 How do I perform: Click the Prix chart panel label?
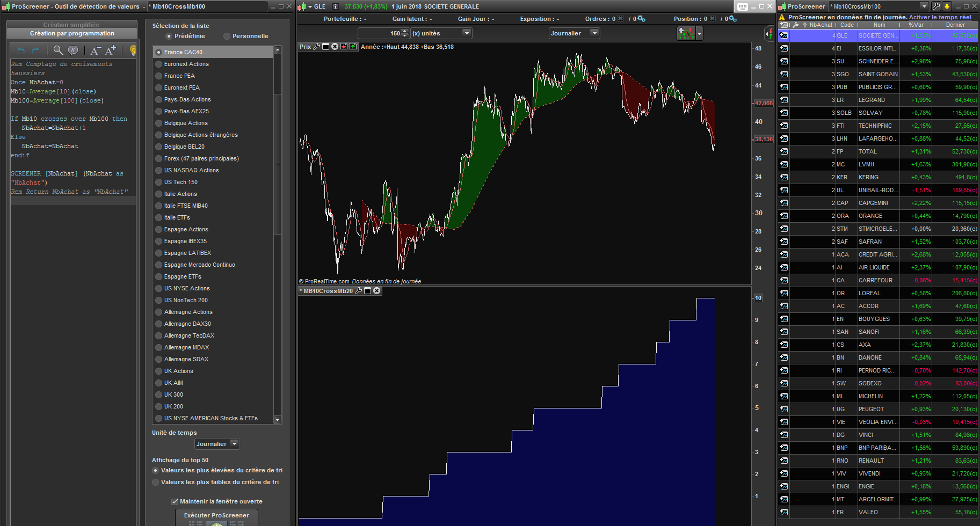pyautogui.click(x=305, y=47)
